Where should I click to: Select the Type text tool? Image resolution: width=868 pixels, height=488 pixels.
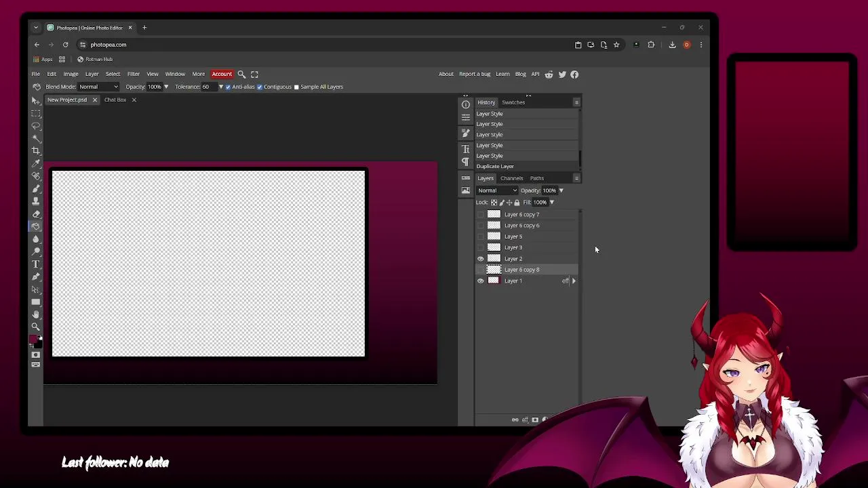(x=36, y=264)
